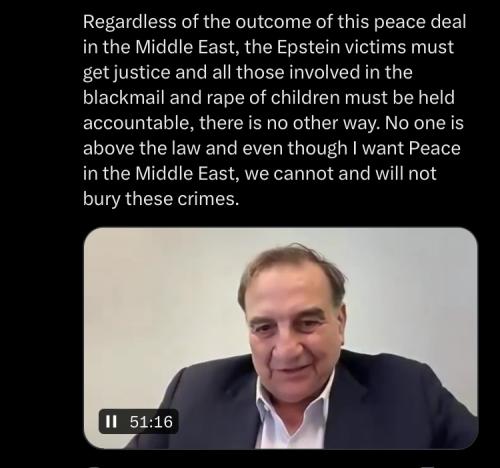Click the words 'we cannot and will not'
The image size is (500, 468).
340,174
